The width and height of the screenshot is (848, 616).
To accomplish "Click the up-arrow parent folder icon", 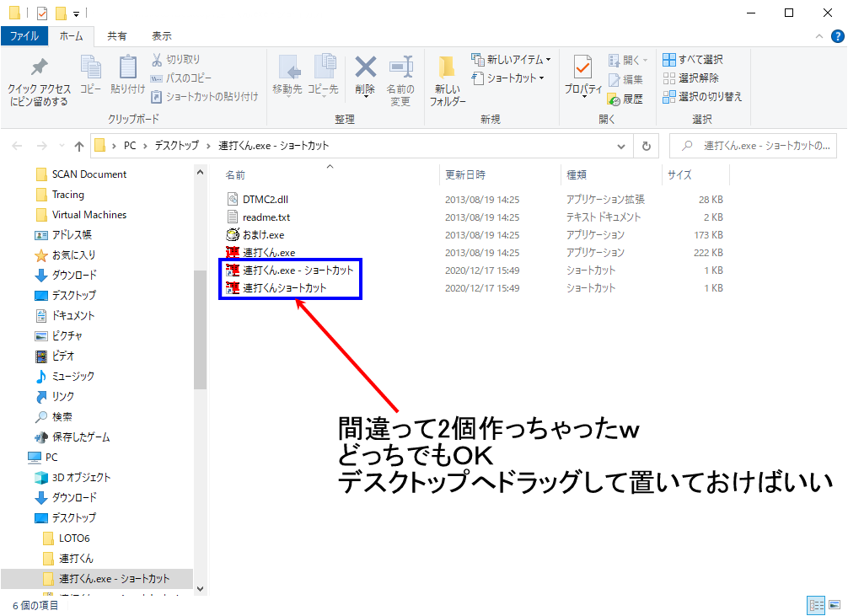I will pyautogui.click(x=79, y=146).
